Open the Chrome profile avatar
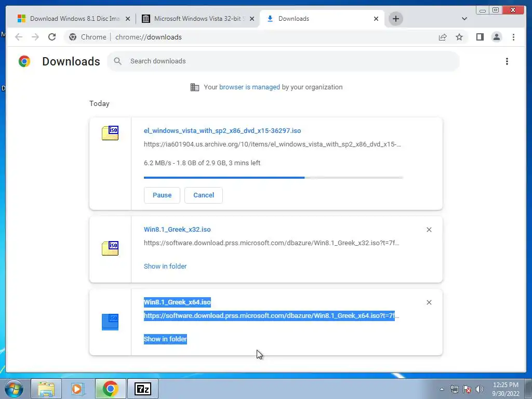The width and height of the screenshot is (532, 399). pos(496,37)
